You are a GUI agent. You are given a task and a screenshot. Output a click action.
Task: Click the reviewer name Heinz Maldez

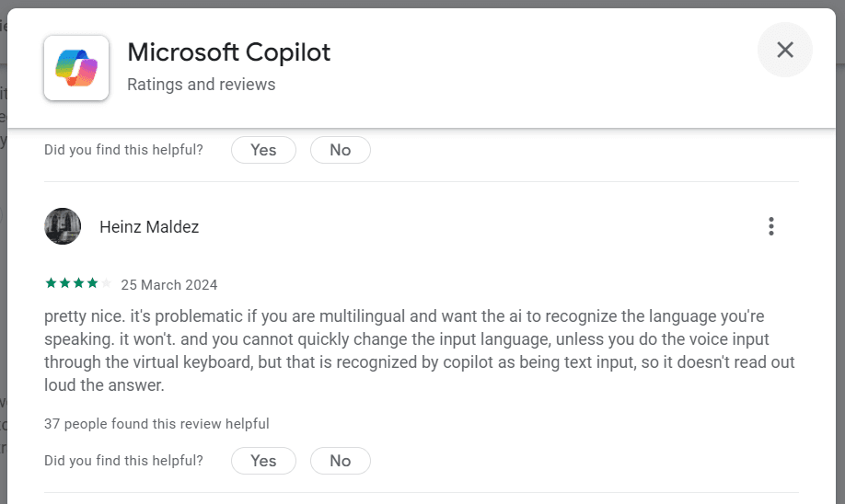[x=149, y=227]
